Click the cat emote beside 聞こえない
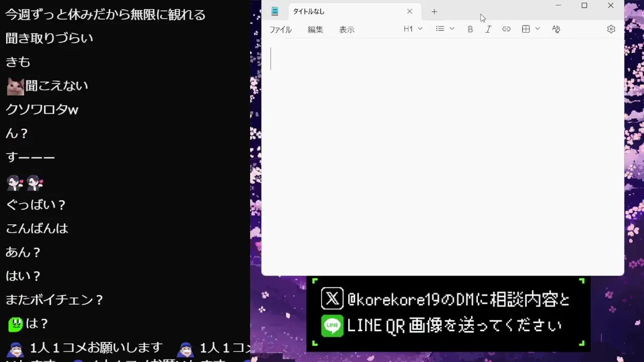Image resolution: width=644 pixels, height=362 pixels. pos(15,86)
